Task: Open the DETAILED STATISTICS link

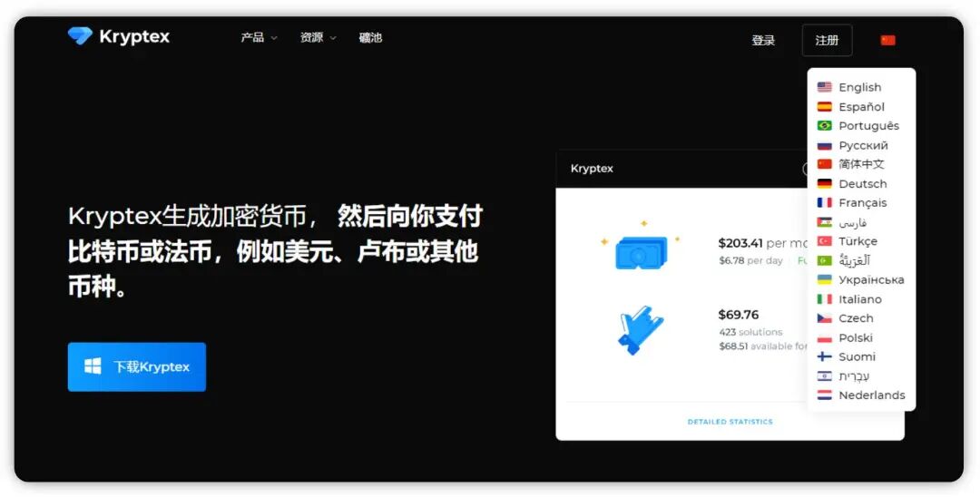Action: (730, 422)
